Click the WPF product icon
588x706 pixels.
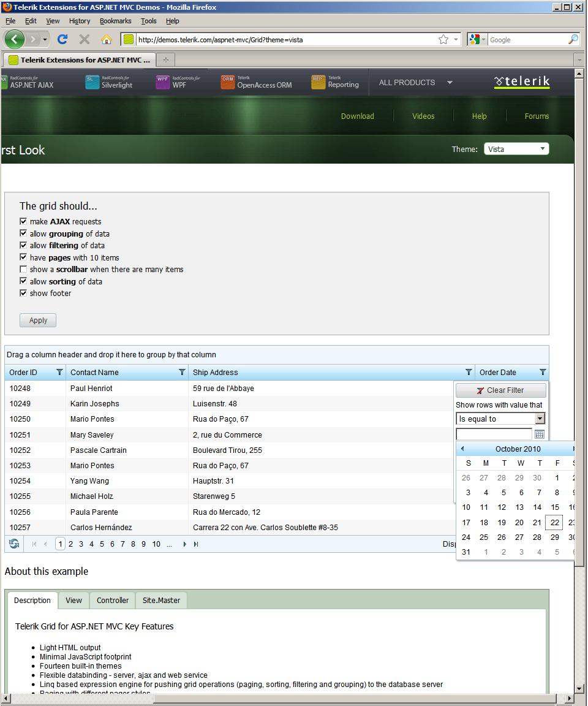162,82
